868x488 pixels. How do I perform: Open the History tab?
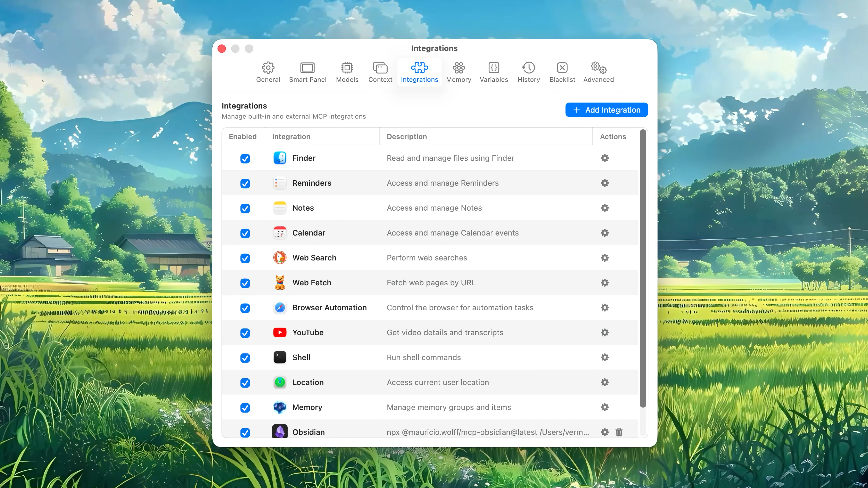tap(528, 72)
